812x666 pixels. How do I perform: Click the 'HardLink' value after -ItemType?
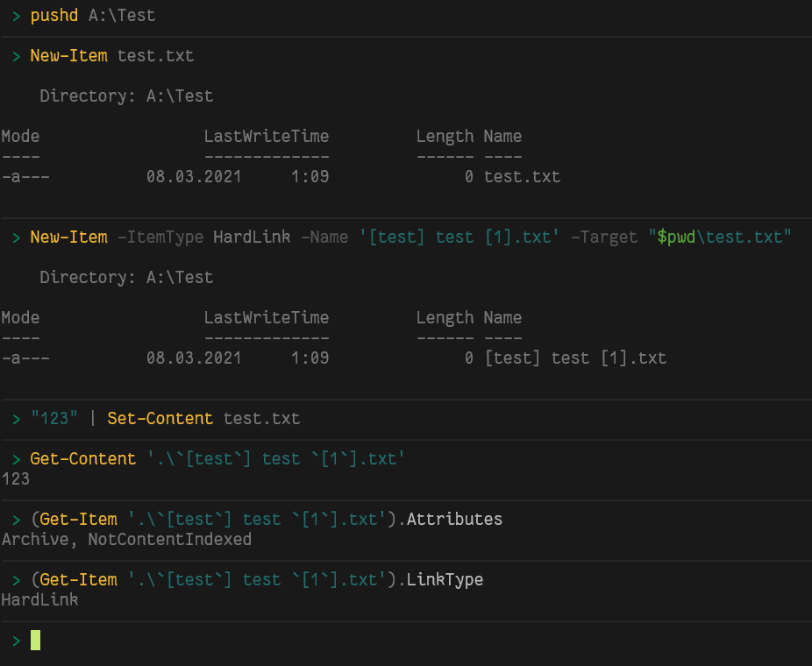(252, 237)
